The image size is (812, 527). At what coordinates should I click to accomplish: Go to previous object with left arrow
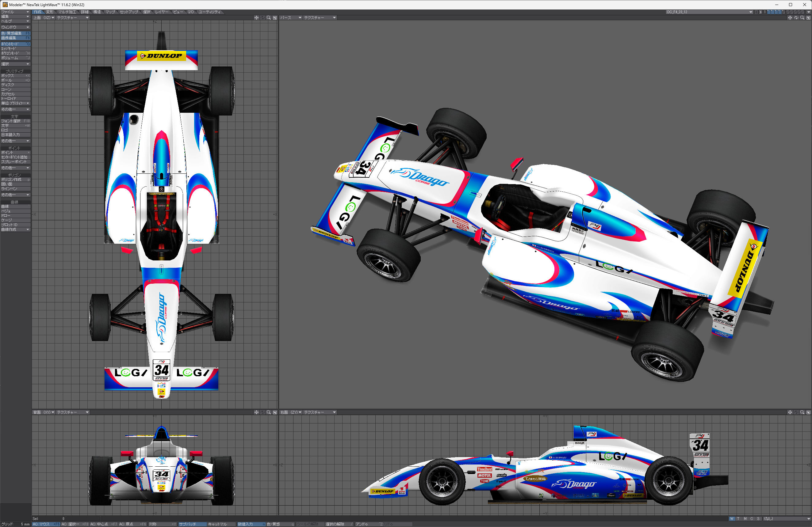756,12
